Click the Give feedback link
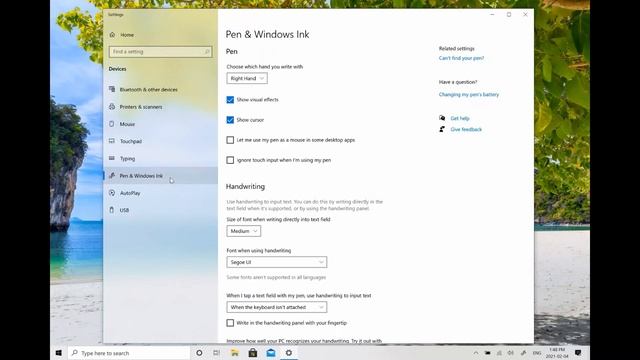640x360 pixels. [x=466, y=129]
